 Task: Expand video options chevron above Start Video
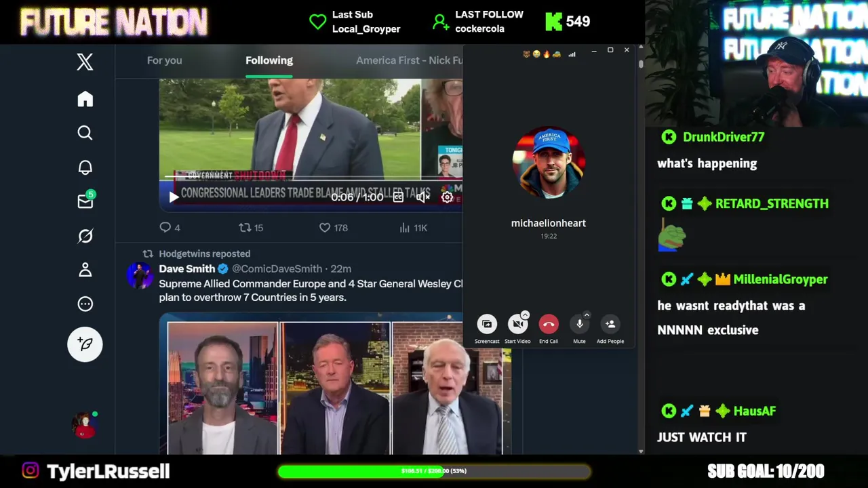pos(525,315)
